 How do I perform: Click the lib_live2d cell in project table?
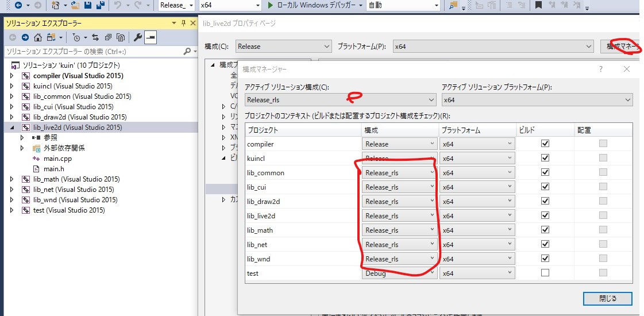(303, 215)
